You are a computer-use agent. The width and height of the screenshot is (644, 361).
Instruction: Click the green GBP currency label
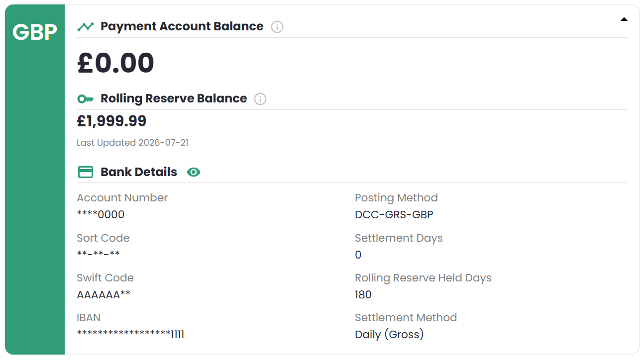pyautogui.click(x=35, y=32)
